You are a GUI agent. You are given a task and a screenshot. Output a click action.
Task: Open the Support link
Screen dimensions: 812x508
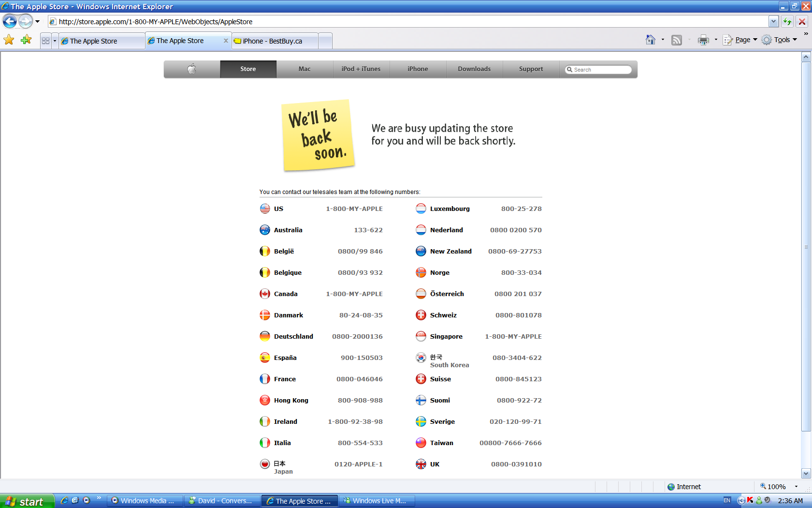530,69
